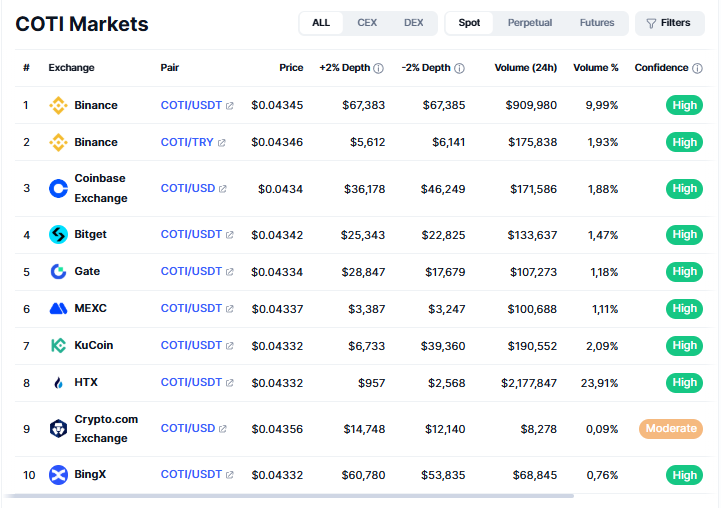Viewport: 721px width, 508px height.
Task: Click the Crypto.com Exchange name
Action: (106, 428)
